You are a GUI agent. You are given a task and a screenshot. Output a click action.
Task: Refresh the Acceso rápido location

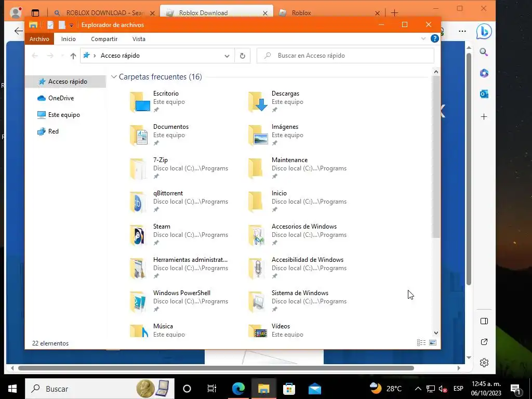coord(242,56)
